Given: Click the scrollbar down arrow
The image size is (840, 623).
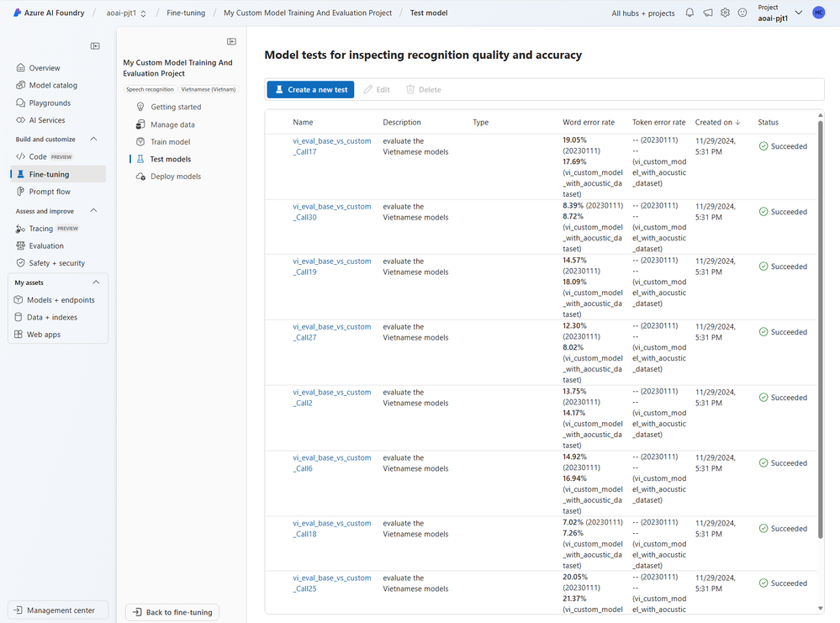Looking at the screenshot, I should click(820, 608).
